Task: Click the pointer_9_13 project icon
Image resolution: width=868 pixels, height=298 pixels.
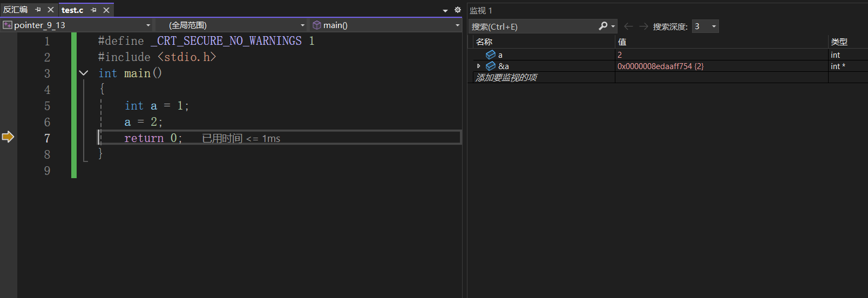Action: pyautogui.click(x=8, y=25)
